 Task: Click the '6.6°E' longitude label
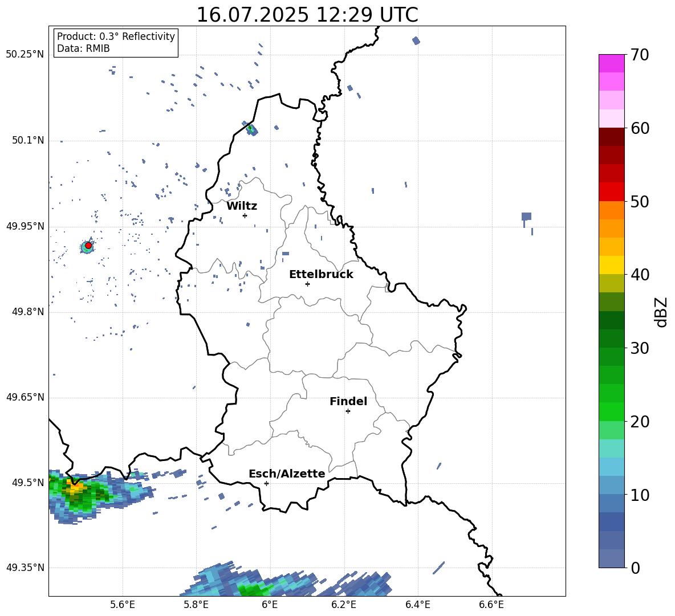pos(491,605)
